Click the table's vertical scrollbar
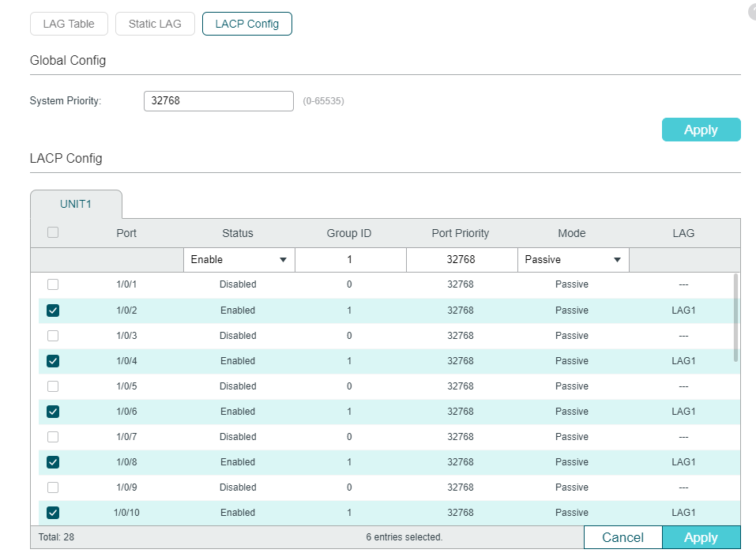Viewport: 756px width, 557px height. (735, 318)
